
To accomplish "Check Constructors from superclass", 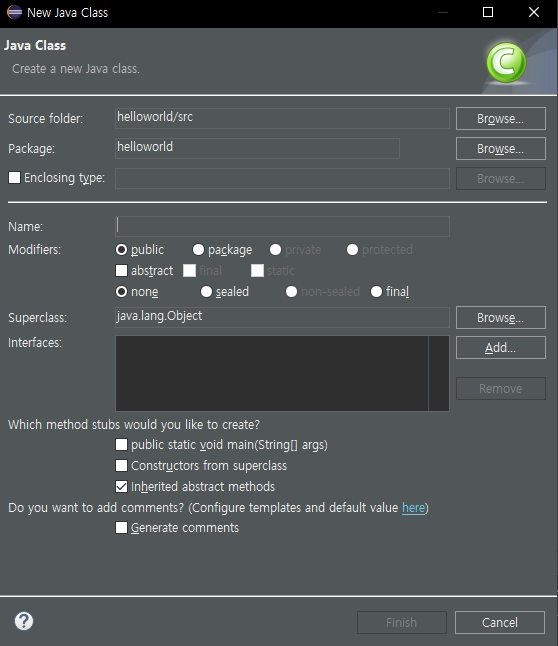I will point(122,466).
